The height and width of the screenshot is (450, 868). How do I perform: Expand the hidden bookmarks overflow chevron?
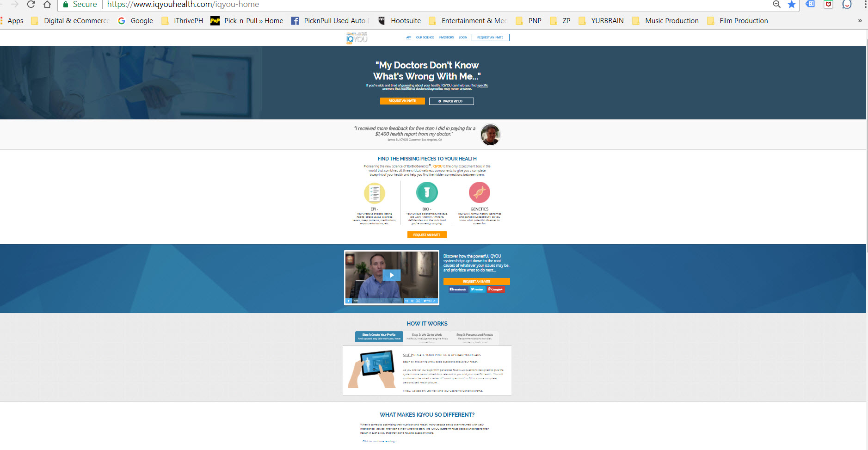click(860, 21)
